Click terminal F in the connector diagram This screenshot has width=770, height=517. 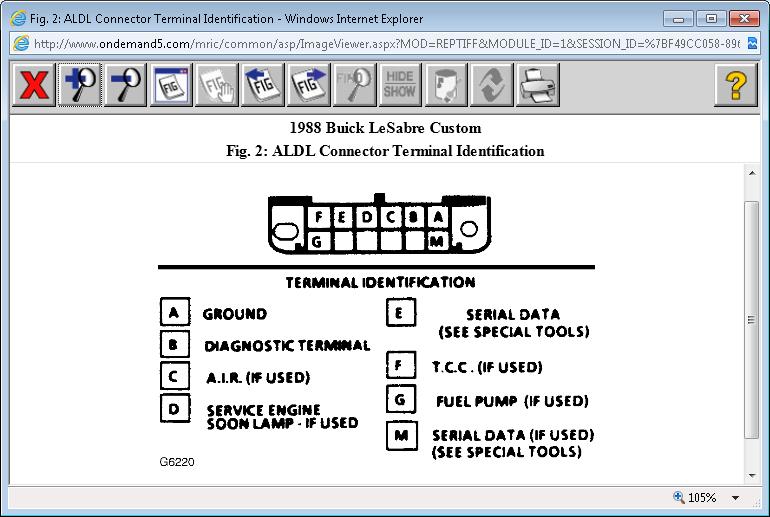[319, 217]
